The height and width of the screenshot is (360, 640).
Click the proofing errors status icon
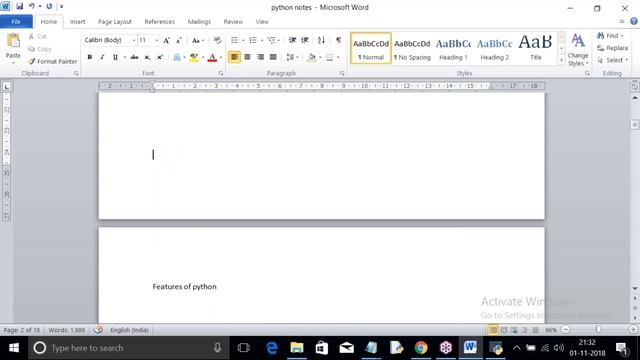[x=98, y=329]
